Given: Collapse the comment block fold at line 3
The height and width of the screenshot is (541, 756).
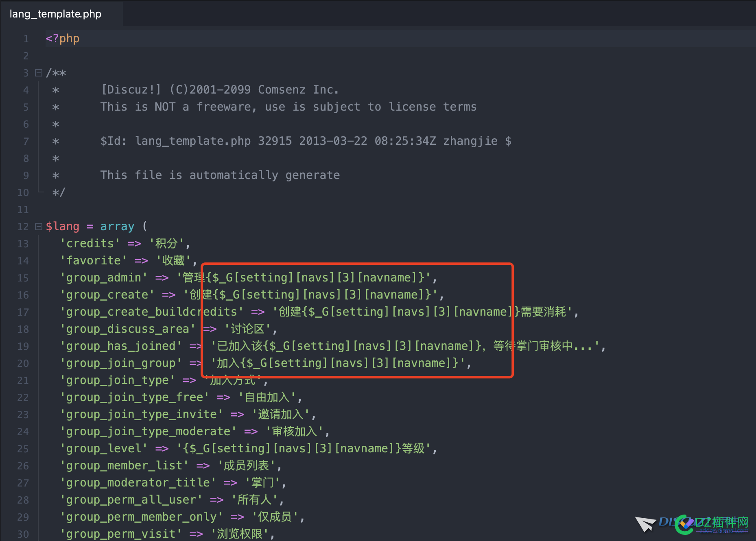Looking at the screenshot, I should pyautogui.click(x=39, y=73).
